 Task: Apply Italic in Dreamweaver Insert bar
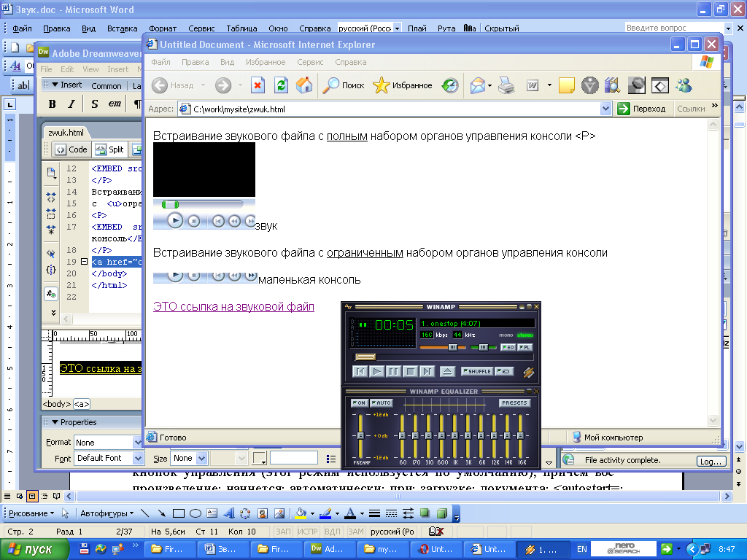[71, 104]
